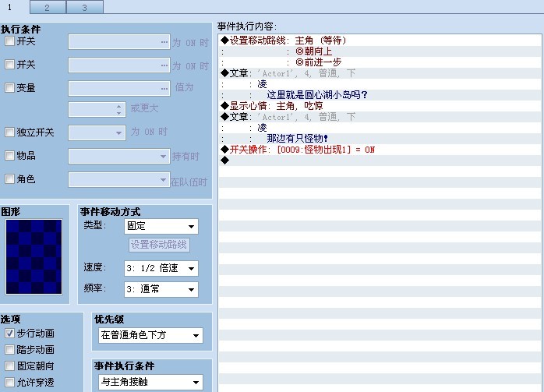The image size is (544, 392).
Task: Check the 允许穿透 option
Action: coord(9,383)
